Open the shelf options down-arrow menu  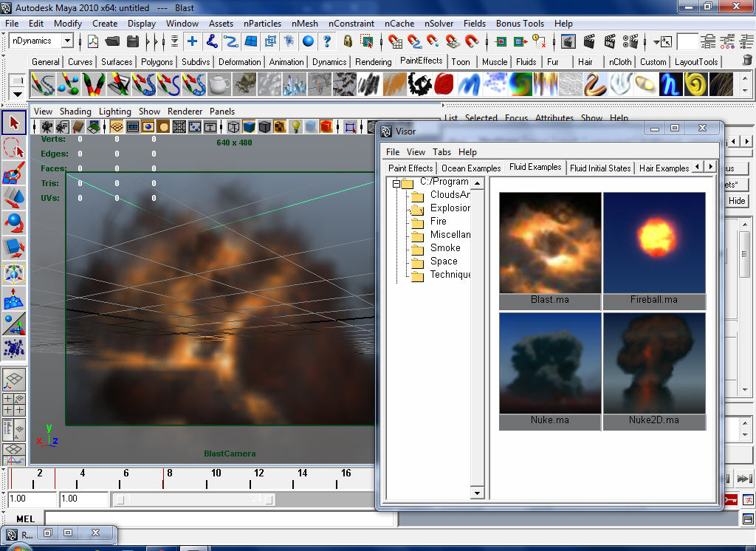[x=18, y=94]
